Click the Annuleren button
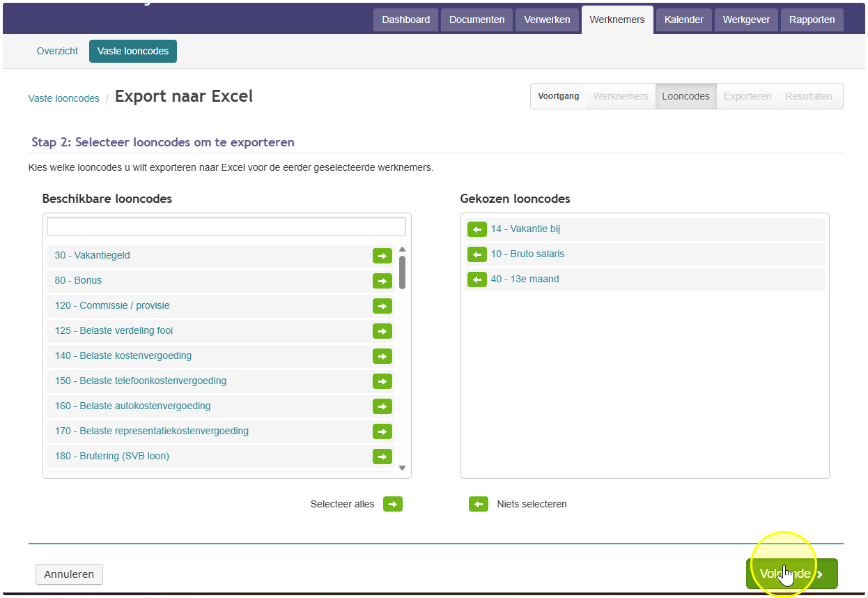 point(69,574)
